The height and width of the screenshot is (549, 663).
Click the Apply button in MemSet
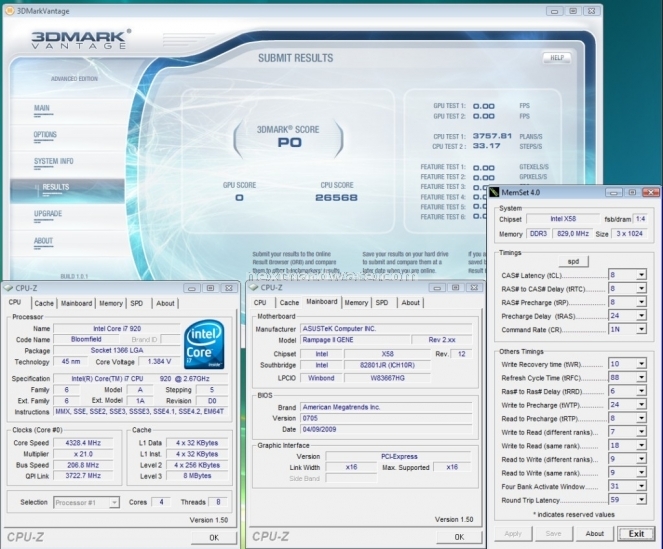513,534
